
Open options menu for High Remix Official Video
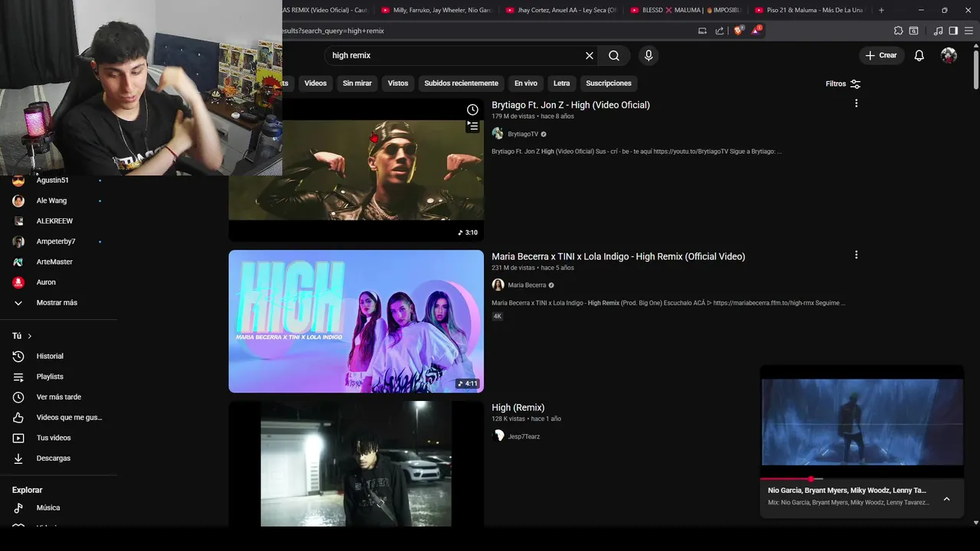(856, 255)
